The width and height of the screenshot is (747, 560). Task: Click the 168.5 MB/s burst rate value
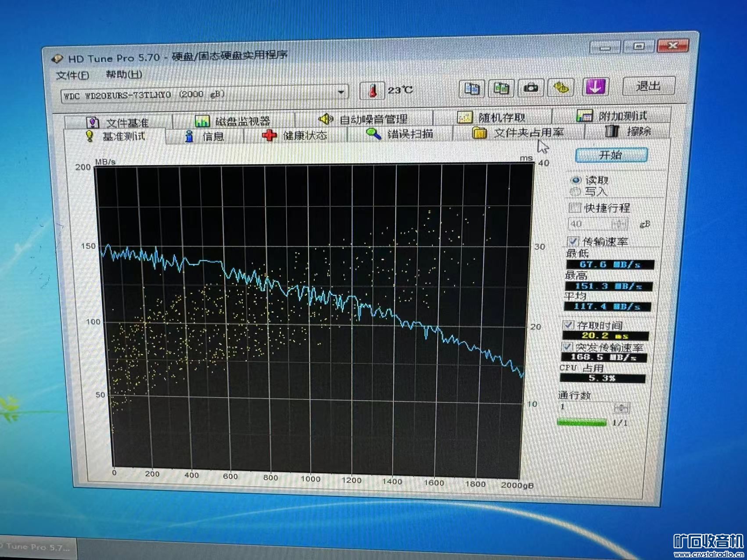(604, 358)
